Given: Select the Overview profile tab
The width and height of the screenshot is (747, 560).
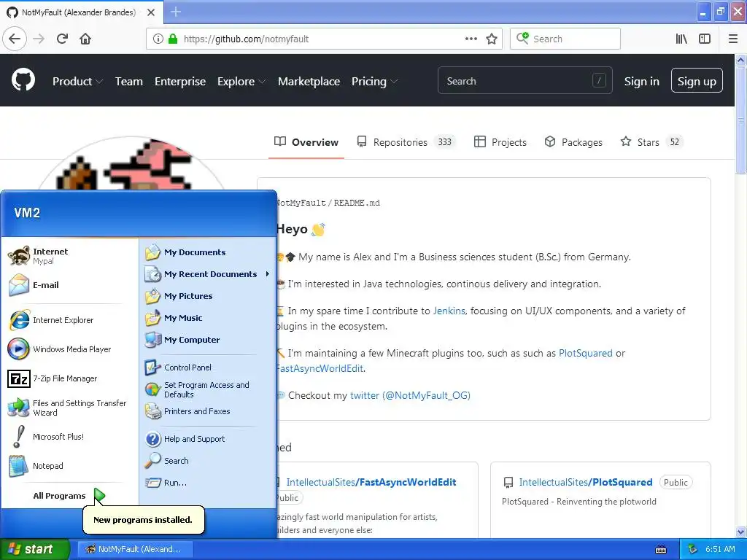Looking at the screenshot, I should click(x=306, y=142).
